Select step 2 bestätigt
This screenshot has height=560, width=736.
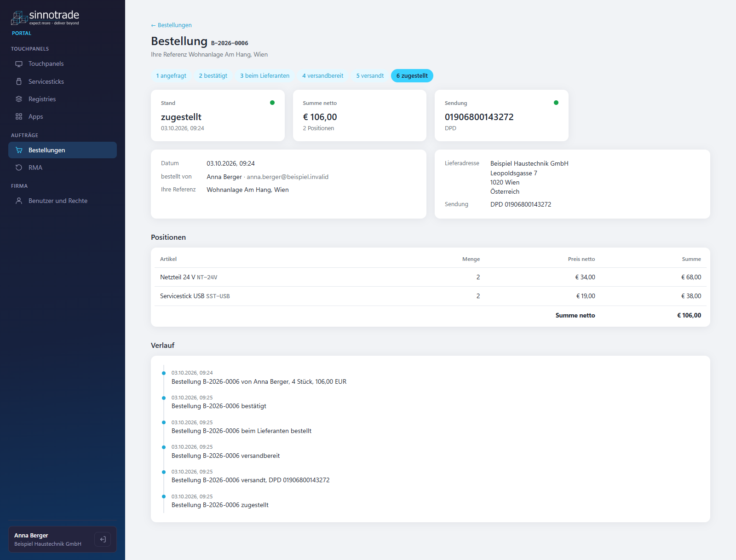(213, 76)
